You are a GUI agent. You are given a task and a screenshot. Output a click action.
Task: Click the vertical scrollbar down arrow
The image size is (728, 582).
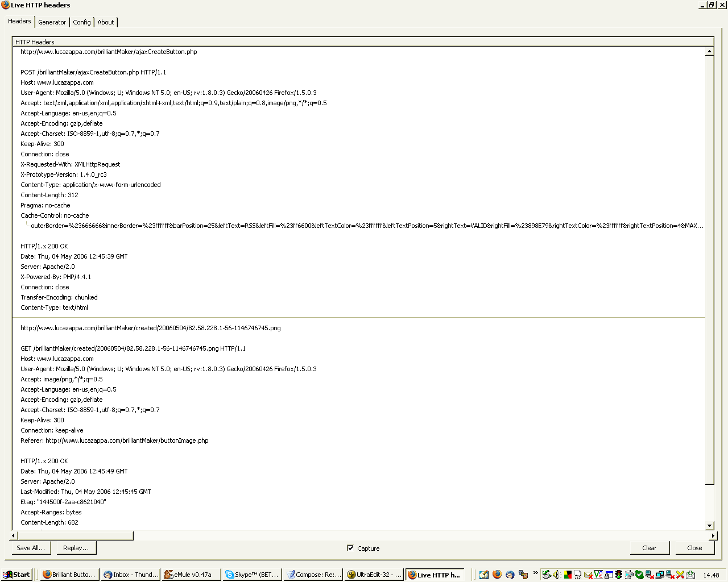click(709, 526)
